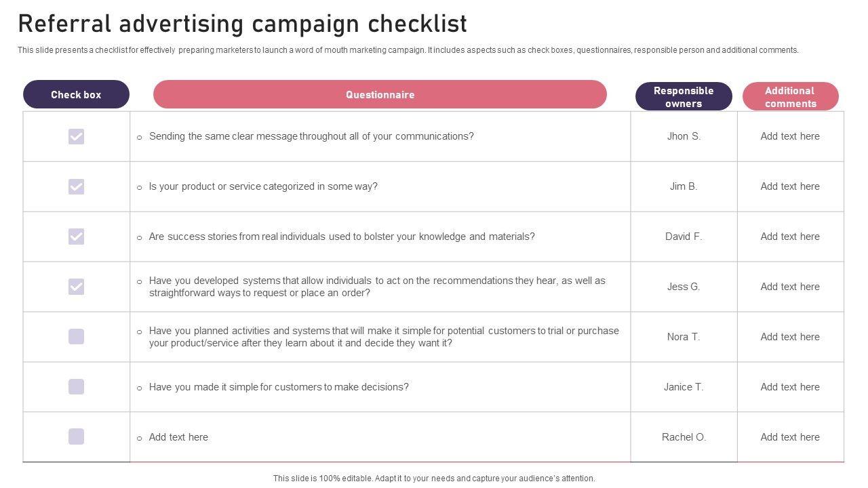
Task: Select the Additional comments header
Action: 790,97
